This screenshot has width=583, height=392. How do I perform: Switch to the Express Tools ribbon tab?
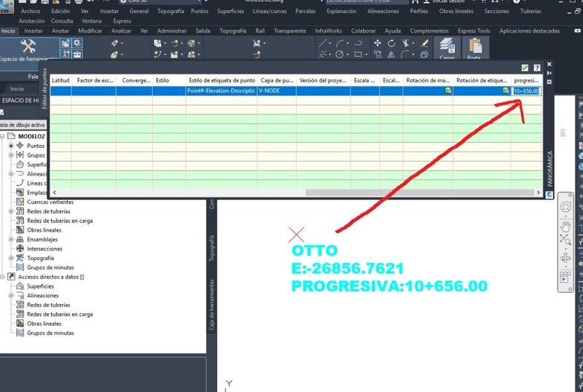pyautogui.click(x=474, y=31)
